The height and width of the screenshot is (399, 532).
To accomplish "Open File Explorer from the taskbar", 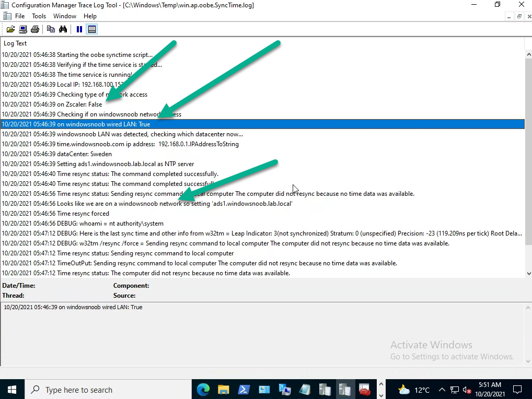I will coord(224,390).
